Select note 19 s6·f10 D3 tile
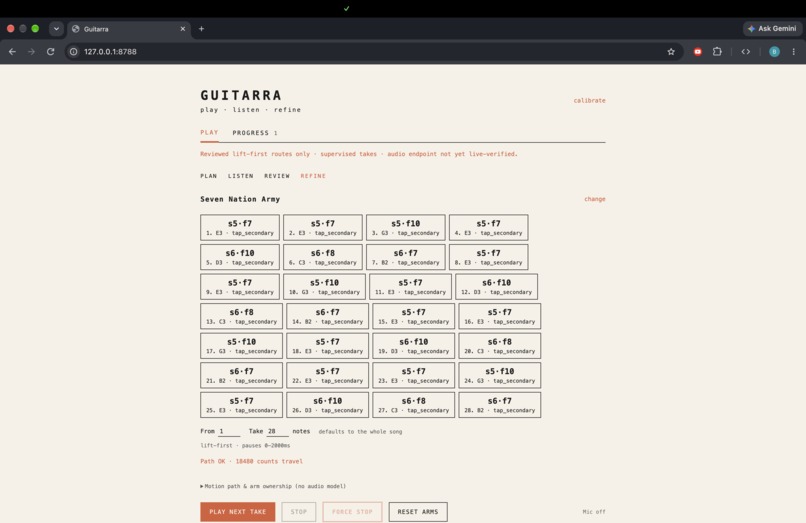Screen dimensions: 806x523 tap(414, 346)
